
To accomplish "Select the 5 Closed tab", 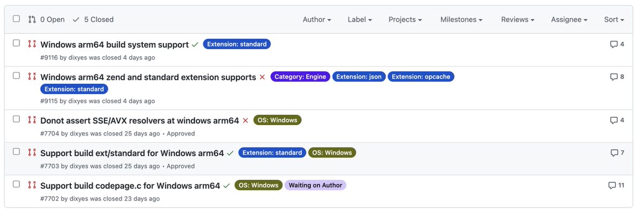I will point(93,19).
